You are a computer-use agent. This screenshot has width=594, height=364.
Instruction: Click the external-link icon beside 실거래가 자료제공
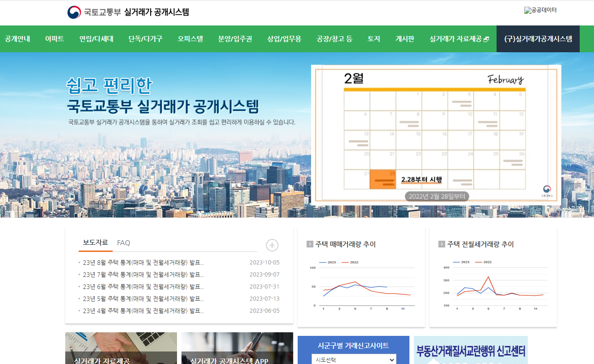486,39
